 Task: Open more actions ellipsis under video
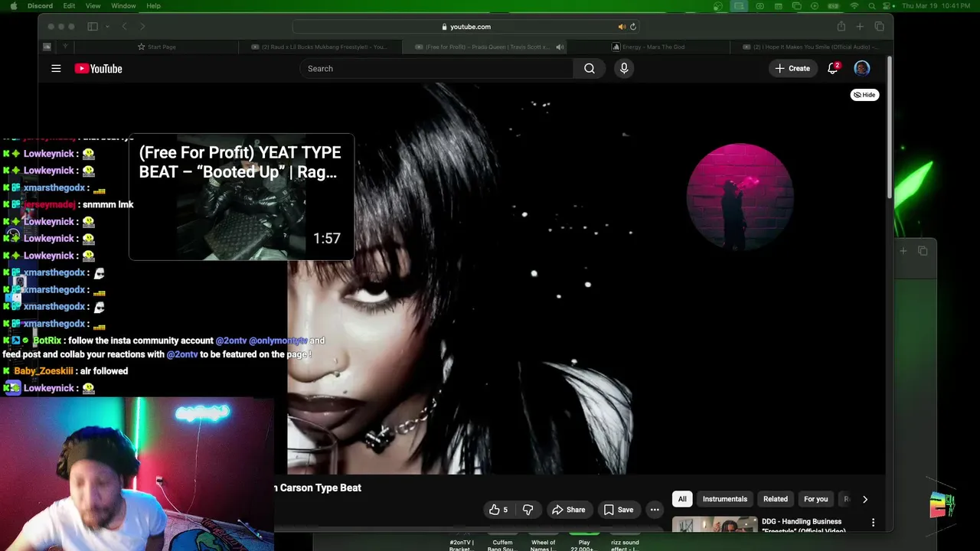click(x=655, y=510)
